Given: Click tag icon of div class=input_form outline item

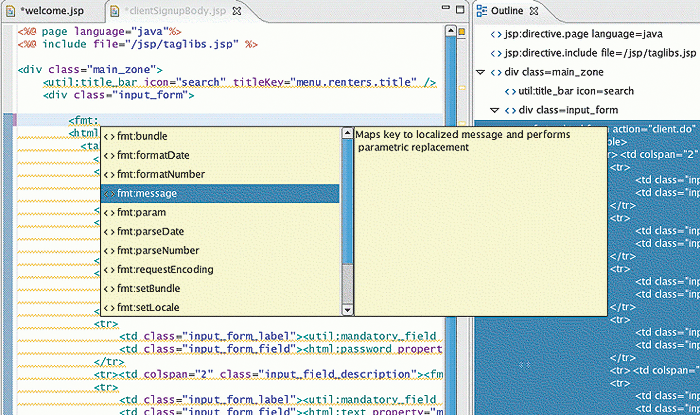Looking at the screenshot, I should [510, 110].
